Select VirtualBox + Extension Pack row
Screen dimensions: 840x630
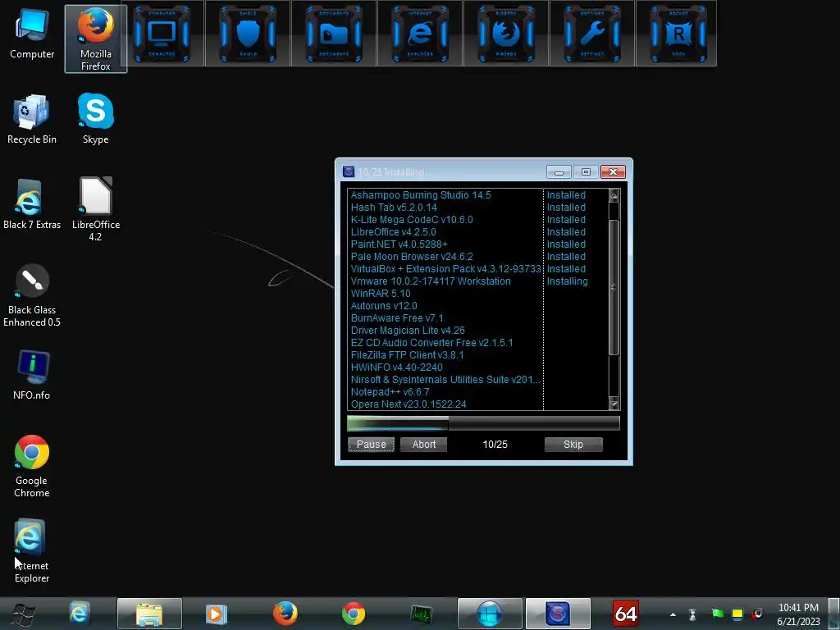click(445, 269)
